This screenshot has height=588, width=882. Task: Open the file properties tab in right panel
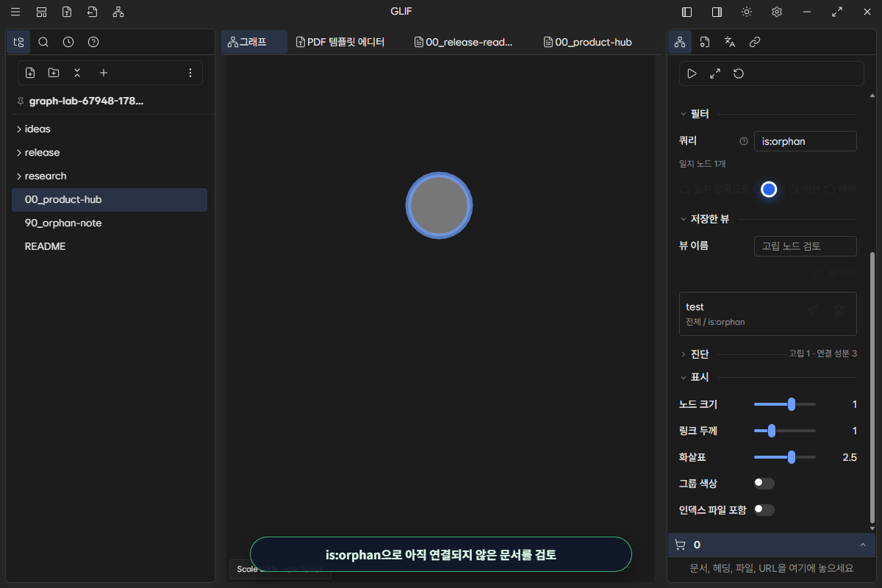(705, 42)
